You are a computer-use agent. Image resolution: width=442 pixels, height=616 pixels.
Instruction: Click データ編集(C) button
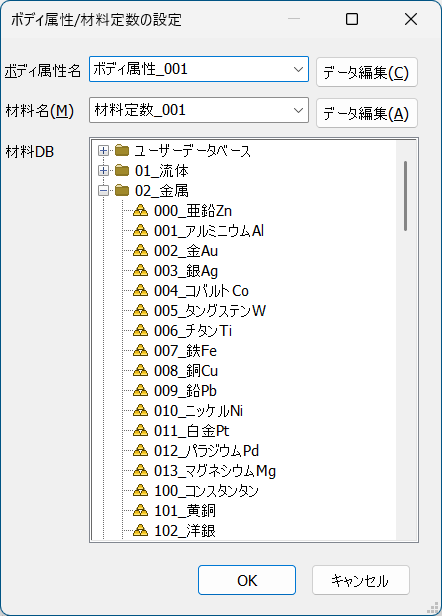pos(367,72)
